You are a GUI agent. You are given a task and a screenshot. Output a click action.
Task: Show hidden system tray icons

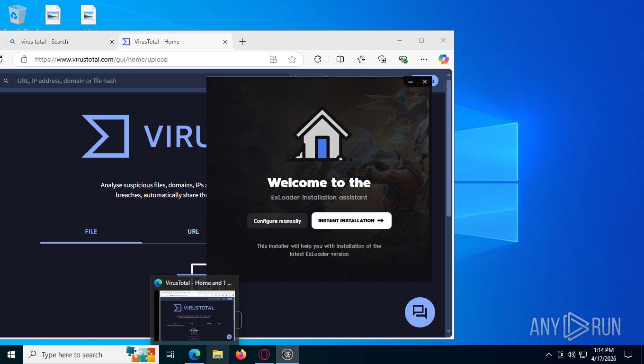549,355
